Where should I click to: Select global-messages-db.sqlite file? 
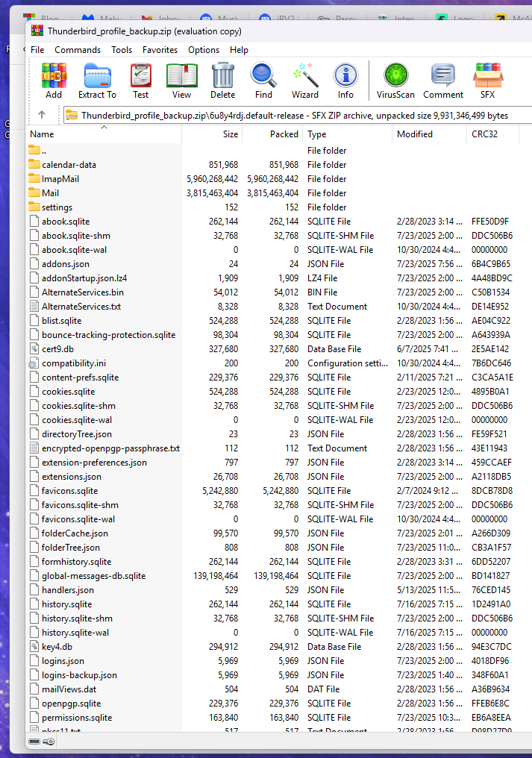point(87,576)
